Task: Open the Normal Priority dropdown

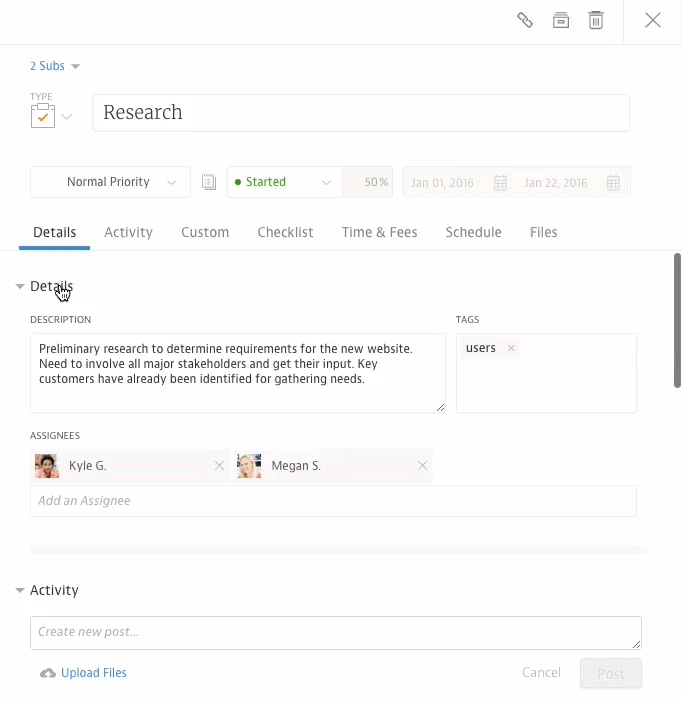Action: [x=110, y=182]
